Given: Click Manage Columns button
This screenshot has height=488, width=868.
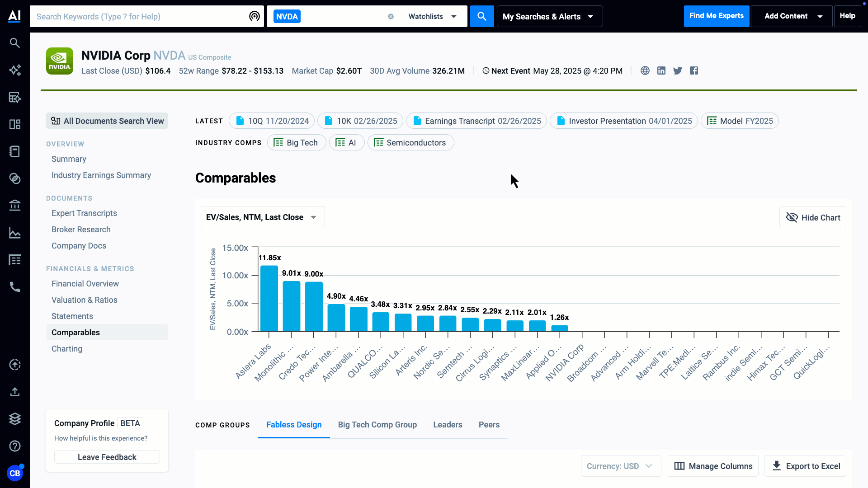Looking at the screenshot, I should tap(712, 466).
